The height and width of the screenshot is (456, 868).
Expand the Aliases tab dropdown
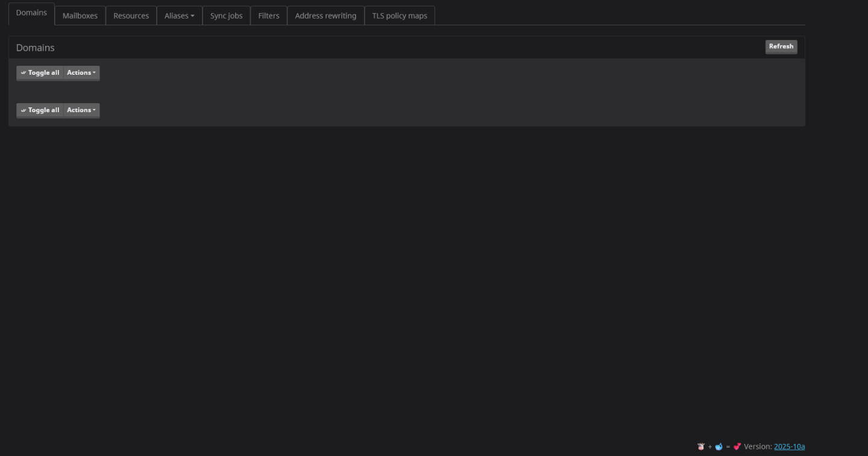pyautogui.click(x=179, y=16)
